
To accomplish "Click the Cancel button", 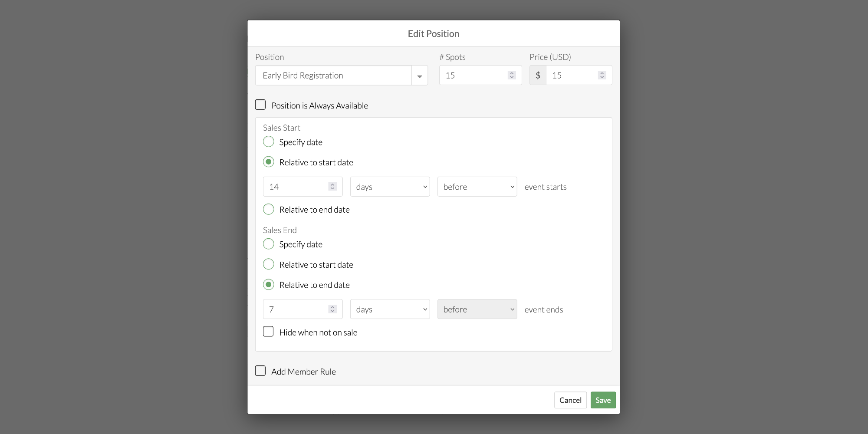I will (570, 400).
